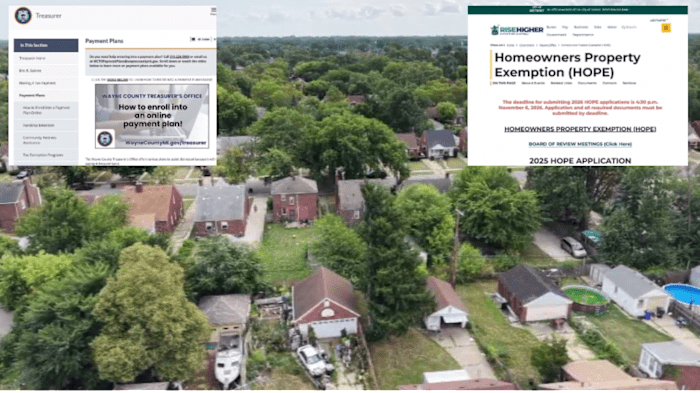This screenshot has width=700, height=393.
Task: Jump to the Documents section tab
Action: tap(587, 83)
